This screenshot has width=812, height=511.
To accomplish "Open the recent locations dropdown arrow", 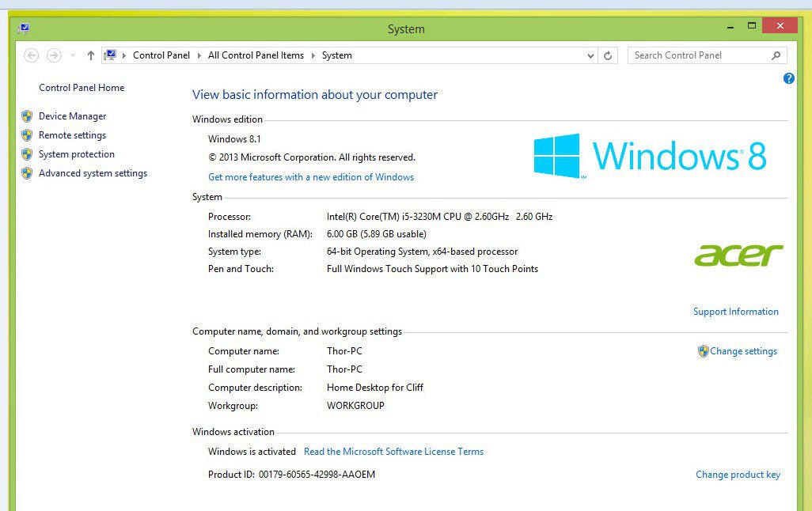I will coord(73,55).
